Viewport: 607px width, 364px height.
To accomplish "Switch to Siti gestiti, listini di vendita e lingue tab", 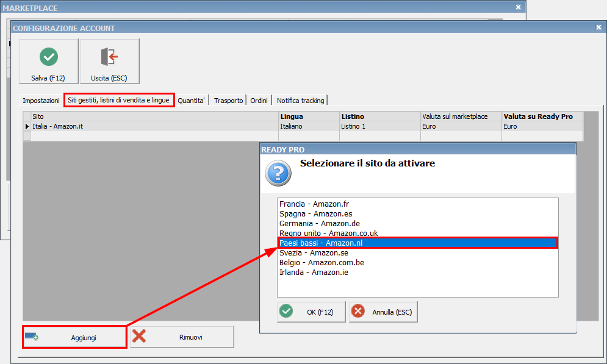I will point(119,100).
